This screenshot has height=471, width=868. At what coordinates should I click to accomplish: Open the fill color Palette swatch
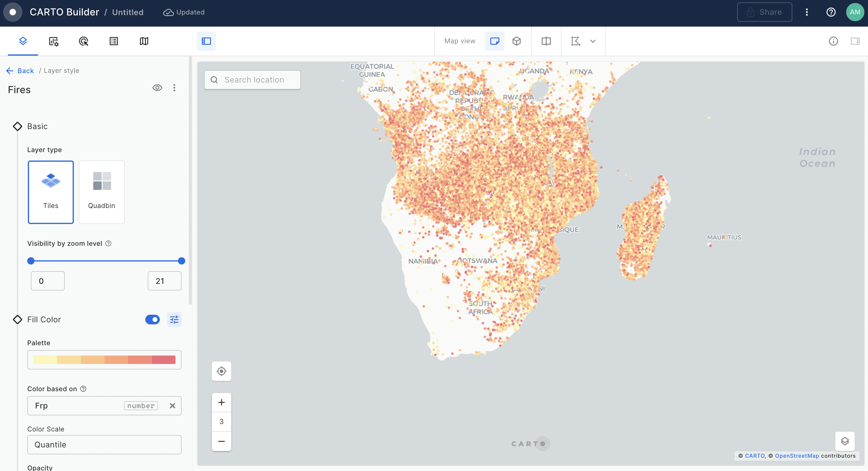tap(104, 359)
